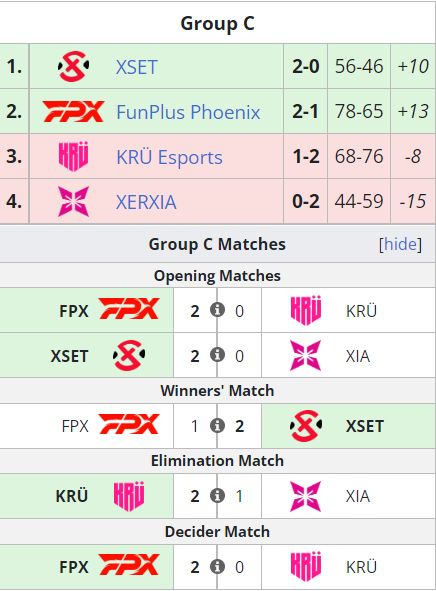This screenshot has height=591, width=436.
Task: Open the XSET team page link
Action: point(137,67)
